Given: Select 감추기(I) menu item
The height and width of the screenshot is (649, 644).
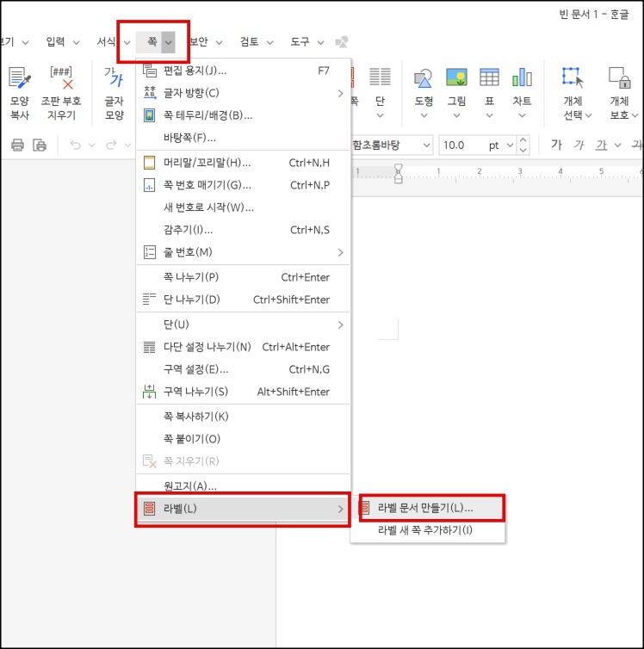Looking at the screenshot, I should (x=244, y=230).
